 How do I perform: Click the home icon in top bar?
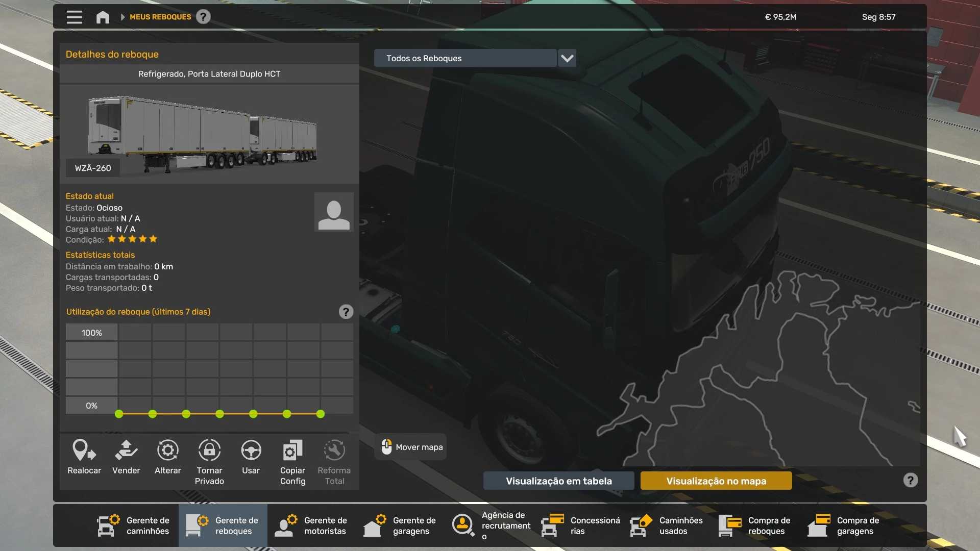(x=103, y=17)
